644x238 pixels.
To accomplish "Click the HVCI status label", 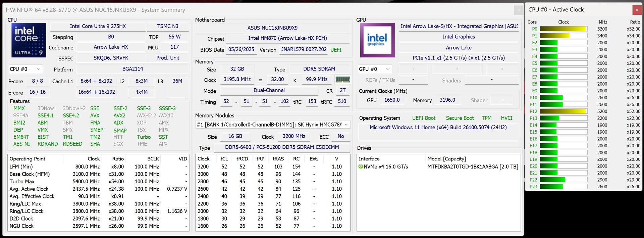I will (506, 118).
